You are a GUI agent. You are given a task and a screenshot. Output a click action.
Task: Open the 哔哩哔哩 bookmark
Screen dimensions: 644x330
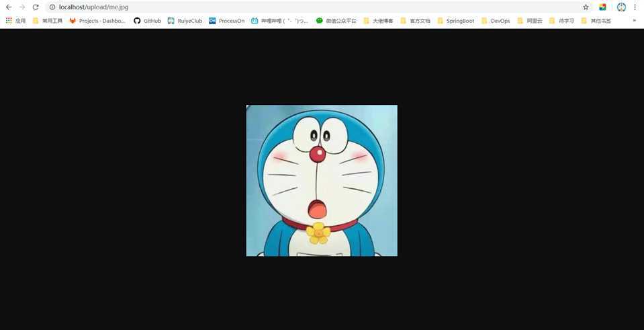click(280, 21)
